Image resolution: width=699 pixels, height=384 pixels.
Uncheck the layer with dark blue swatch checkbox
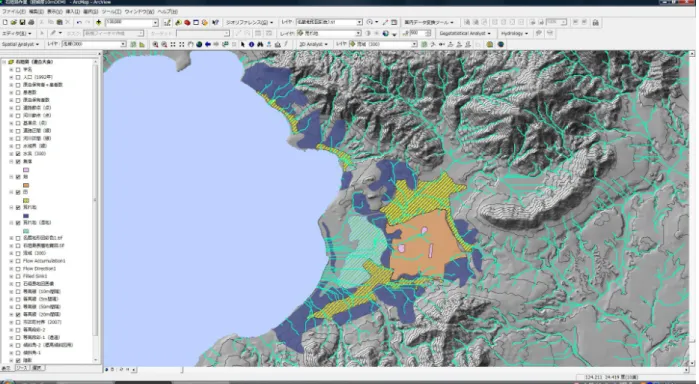coord(18,207)
